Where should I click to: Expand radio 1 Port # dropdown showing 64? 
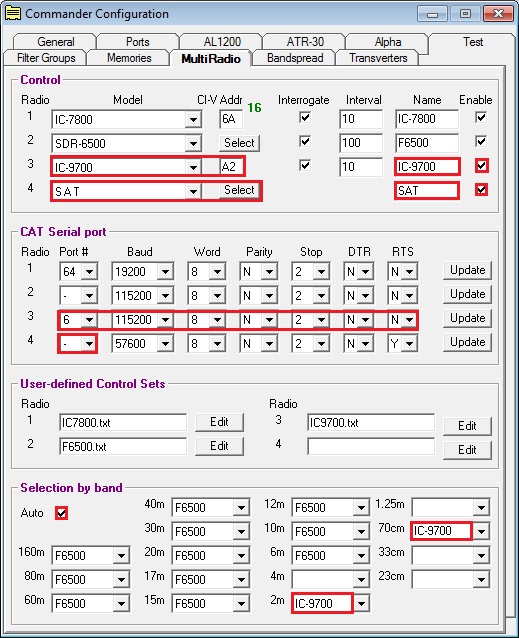point(89,271)
